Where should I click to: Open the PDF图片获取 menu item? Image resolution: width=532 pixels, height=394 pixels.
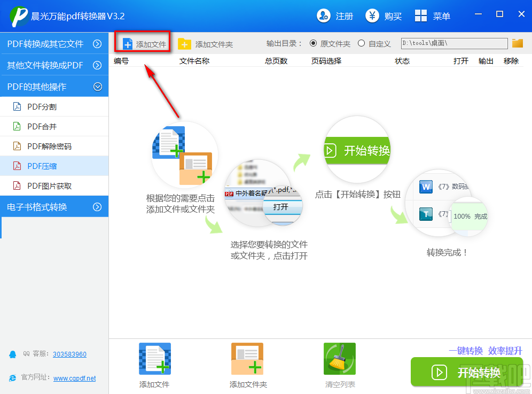(x=54, y=186)
